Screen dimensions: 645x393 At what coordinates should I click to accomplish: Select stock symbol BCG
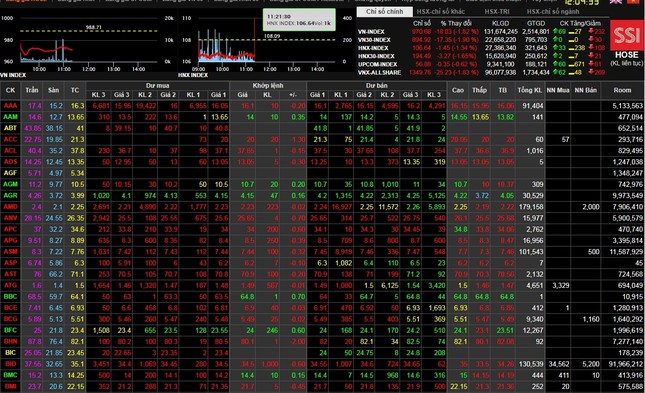[11, 319]
